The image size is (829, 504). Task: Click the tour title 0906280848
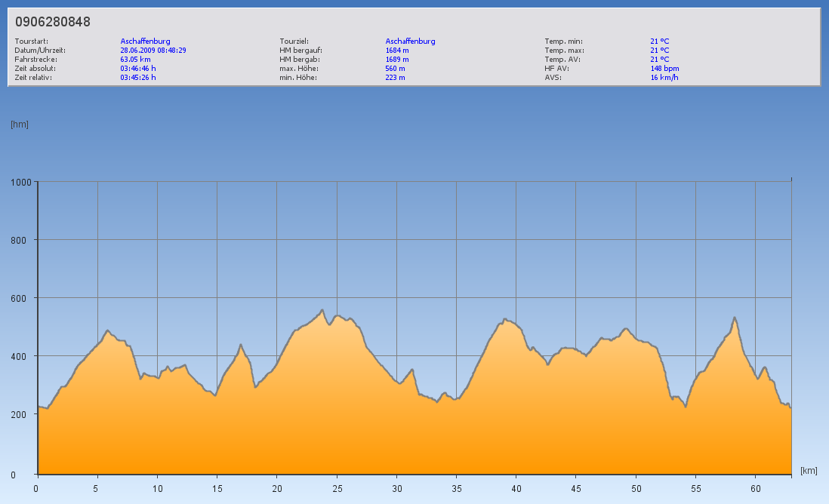point(53,23)
